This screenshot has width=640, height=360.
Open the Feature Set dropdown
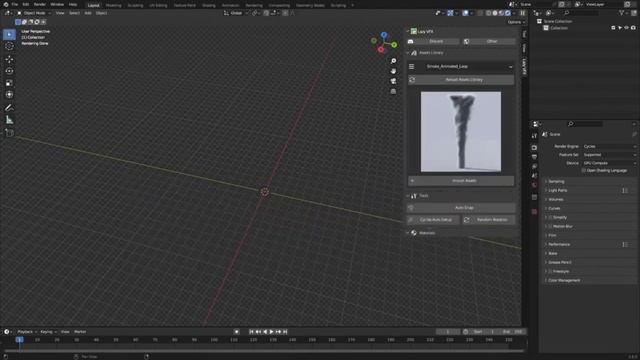point(609,155)
